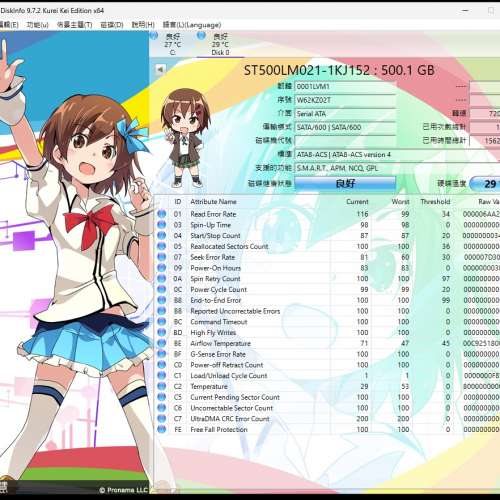Click the Worst column header

(400, 202)
